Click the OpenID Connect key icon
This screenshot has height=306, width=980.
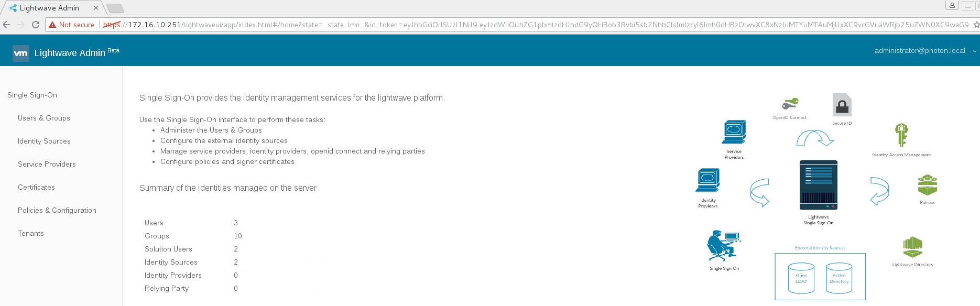coord(790,104)
